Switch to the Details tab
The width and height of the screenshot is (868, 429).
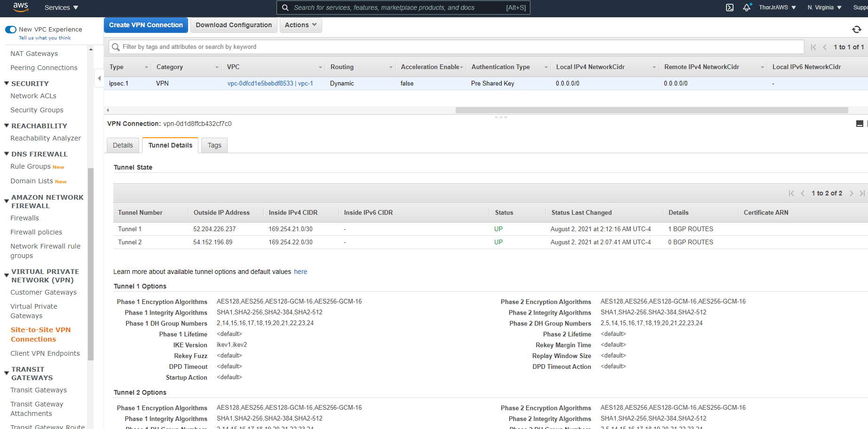coord(123,145)
